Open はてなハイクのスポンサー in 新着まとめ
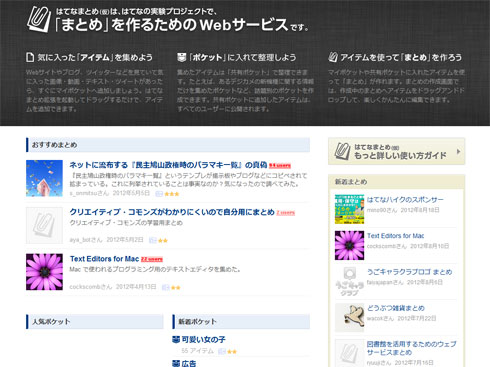Screen dimensions: 490x367 point(405,200)
